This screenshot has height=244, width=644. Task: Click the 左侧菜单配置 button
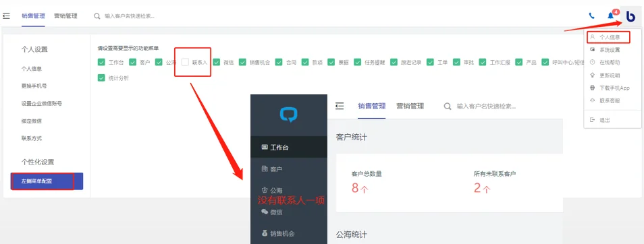click(x=47, y=181)
